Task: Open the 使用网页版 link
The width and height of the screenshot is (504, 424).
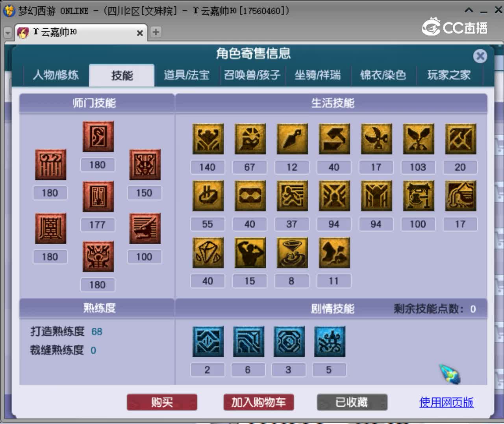Action: [446, 402]
